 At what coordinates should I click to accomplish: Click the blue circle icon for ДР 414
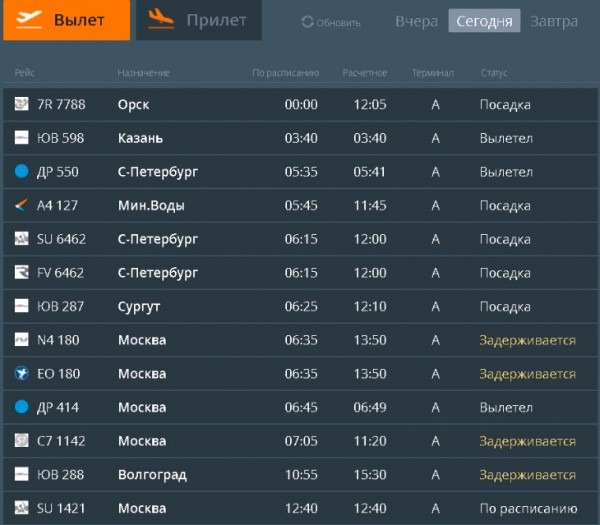pyautogui.click(x=22, y=408)
